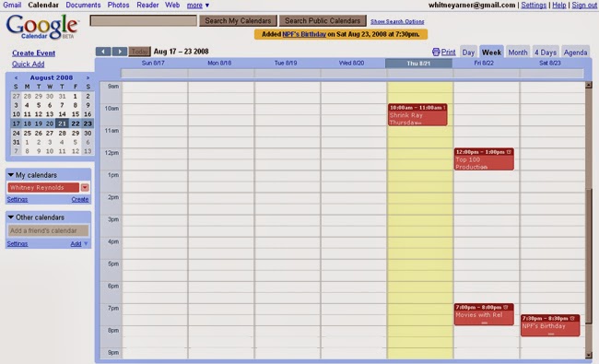This screenshot has width=599, height=364.
Task: Show previous month in mini calendar
Action: coord(16,77)
